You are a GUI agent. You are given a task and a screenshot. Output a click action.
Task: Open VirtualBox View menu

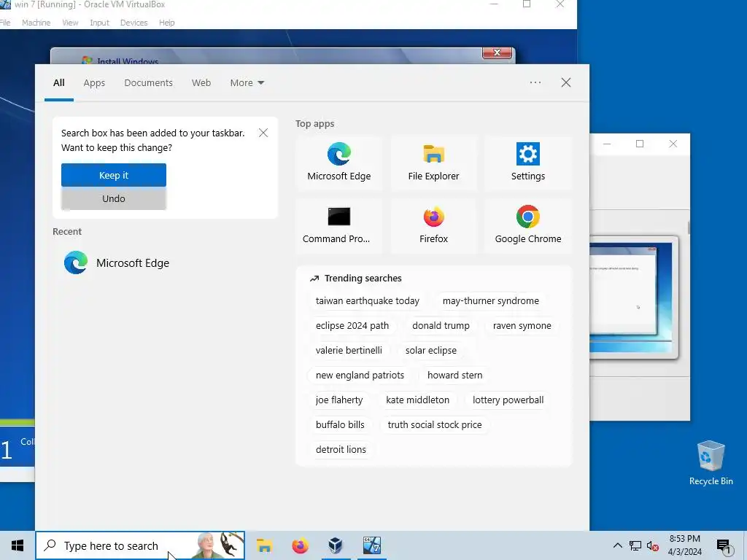pos(70,23)
